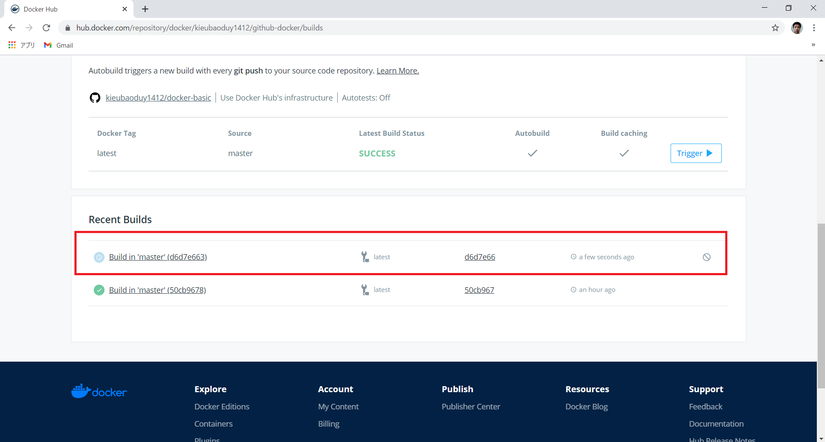
Task: Open the Chrome three-dot menu
Action: tap(814, 28)
